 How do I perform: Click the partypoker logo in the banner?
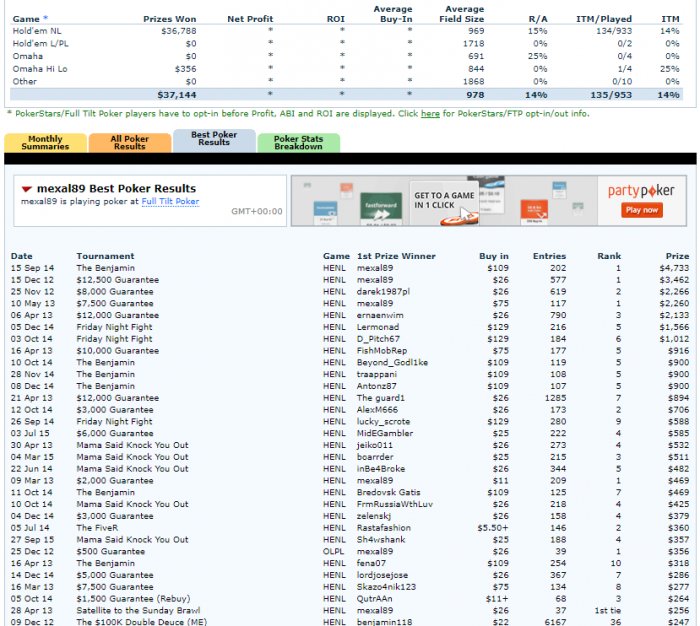(641, 191)
